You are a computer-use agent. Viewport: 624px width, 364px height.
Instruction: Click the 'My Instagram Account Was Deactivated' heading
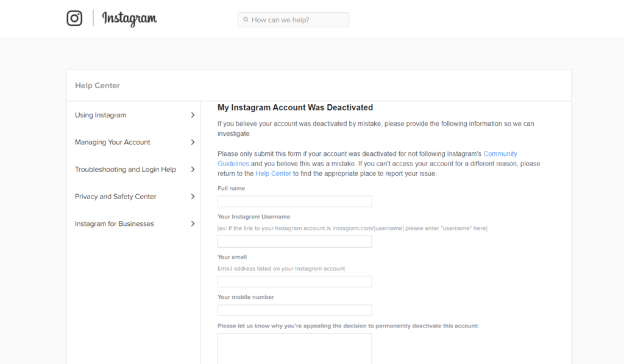pos(296,108)
